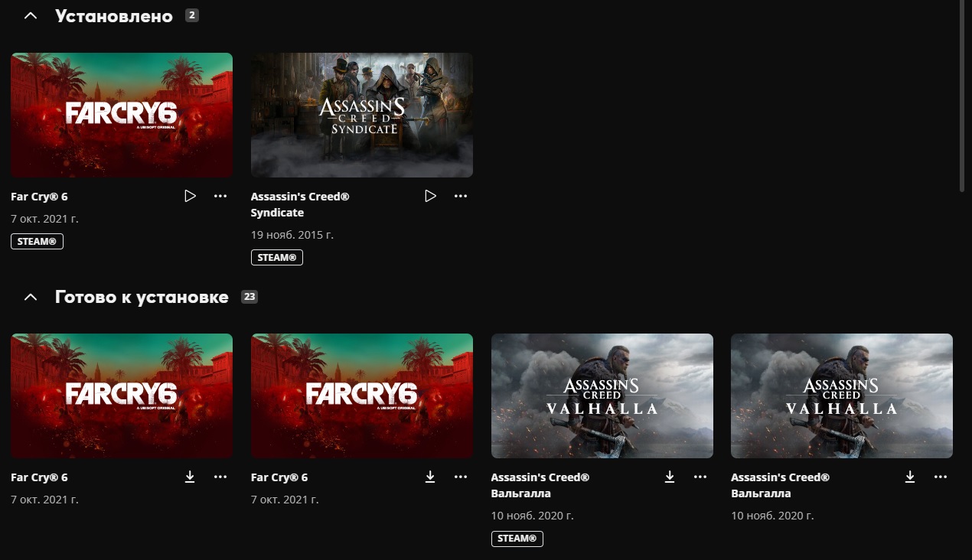Open Valhalla cover without a STEAM badge
Screen dimensions: 972x560
click(842, 396)
